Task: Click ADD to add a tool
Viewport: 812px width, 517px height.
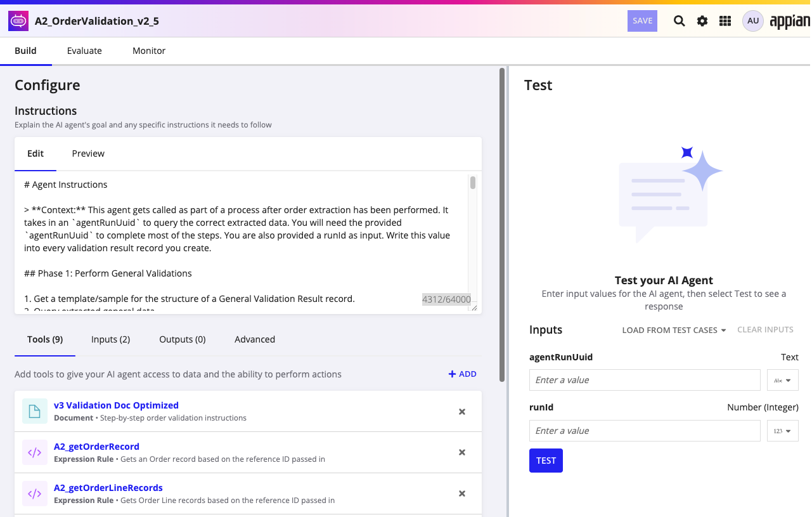Action: click(x=463, y=374)
